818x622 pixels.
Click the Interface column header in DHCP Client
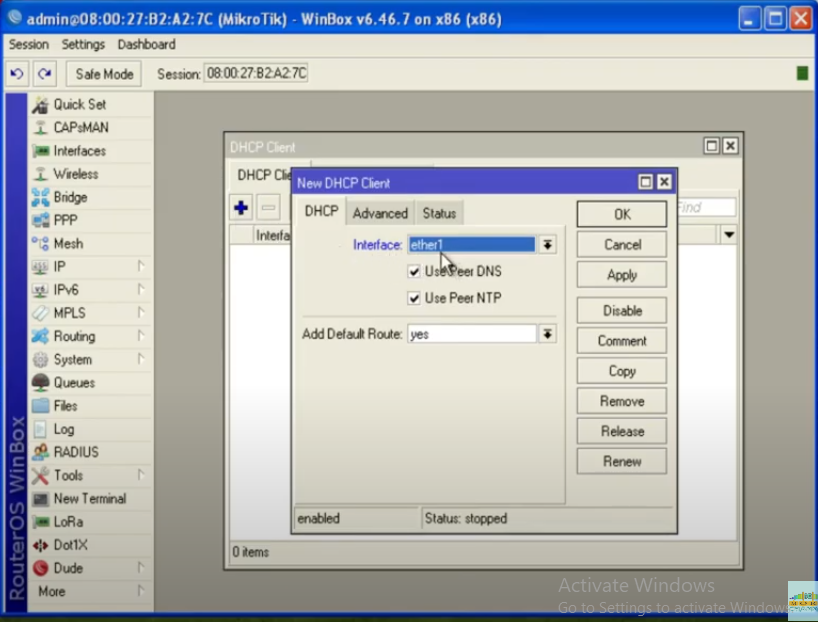pos(272,236)
